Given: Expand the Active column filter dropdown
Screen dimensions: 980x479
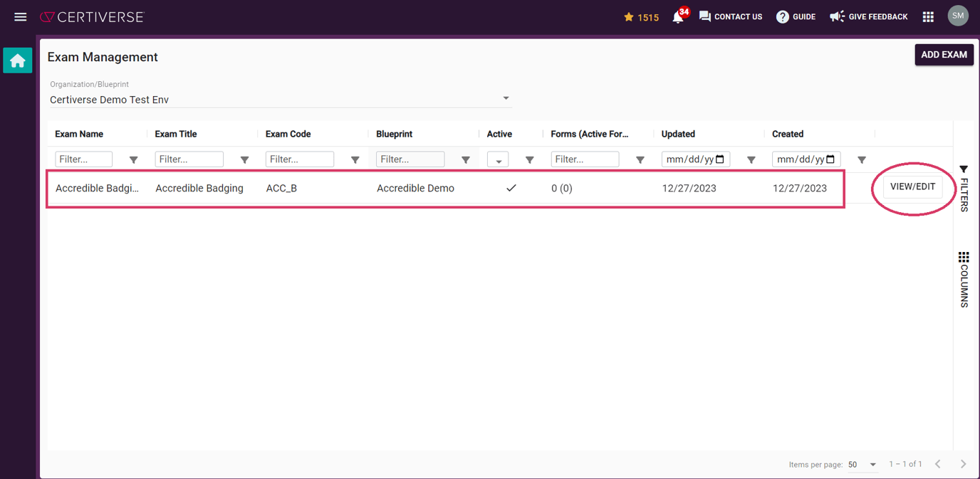Looking at the screenshot, I should point(498,159).
